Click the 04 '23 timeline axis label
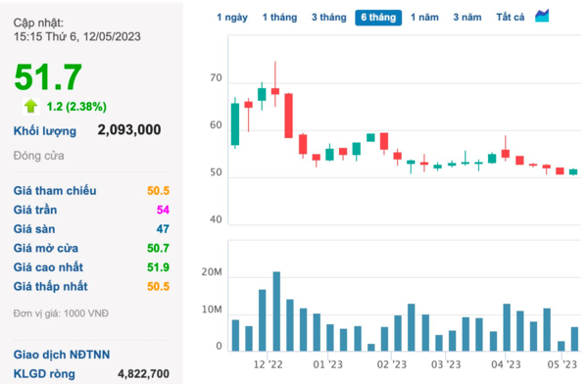The image size is (588, 384). coord(506,364)
